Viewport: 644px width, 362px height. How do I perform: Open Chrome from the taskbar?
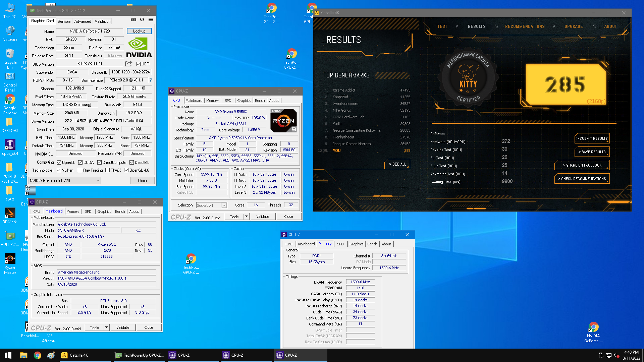click(x=38, y=355)
